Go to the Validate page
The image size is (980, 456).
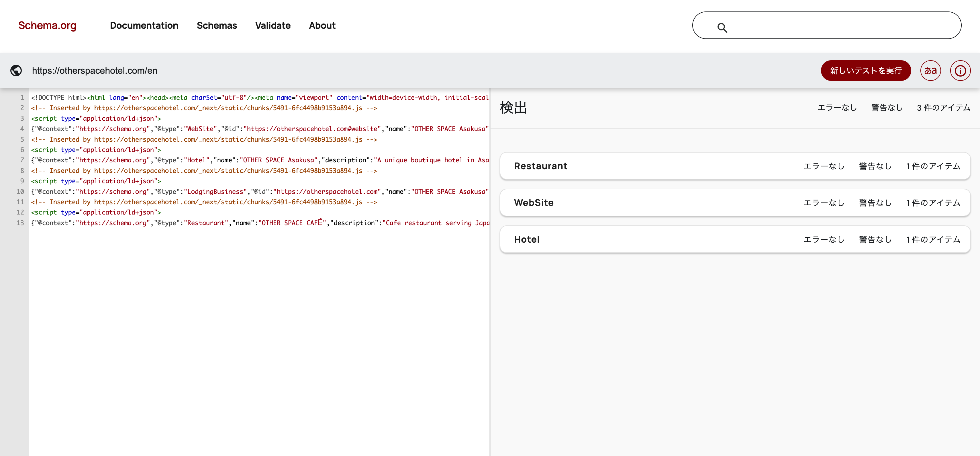[x=273, y=26]
